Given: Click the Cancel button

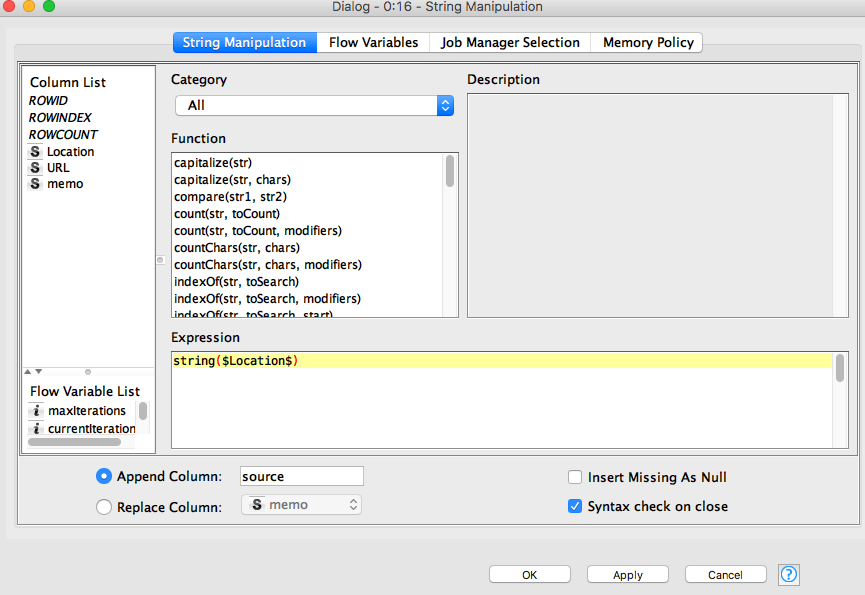Looking at the screenshot, I should [725, 575].
